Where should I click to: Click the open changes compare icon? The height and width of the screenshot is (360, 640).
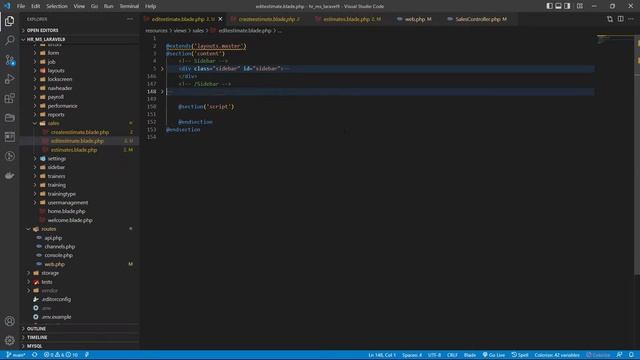pos(610,19)
